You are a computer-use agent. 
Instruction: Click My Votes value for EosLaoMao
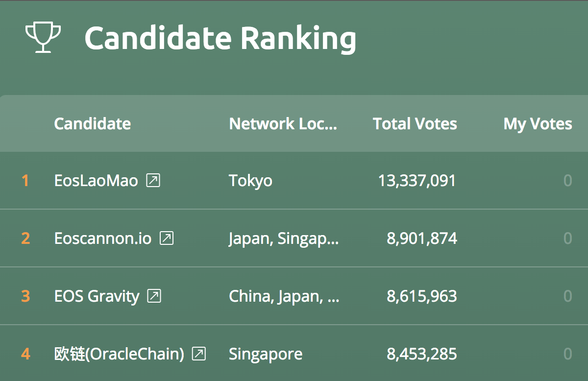point(567,181)
